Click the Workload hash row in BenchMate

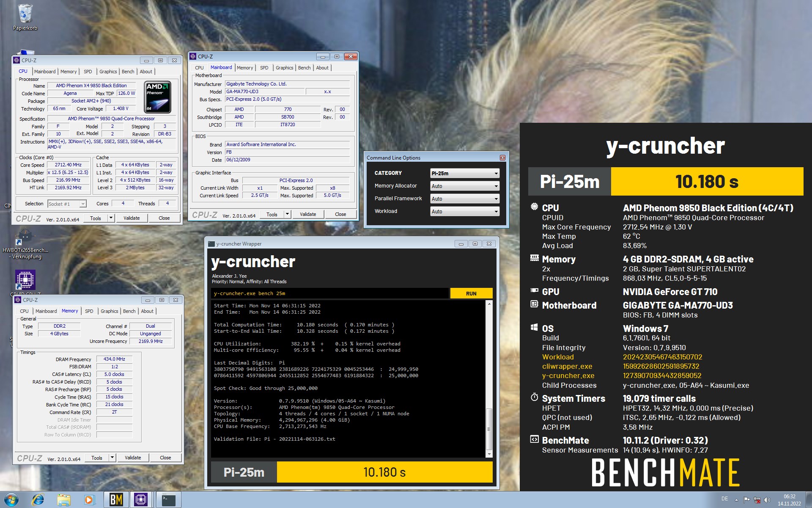coord(622,357)
